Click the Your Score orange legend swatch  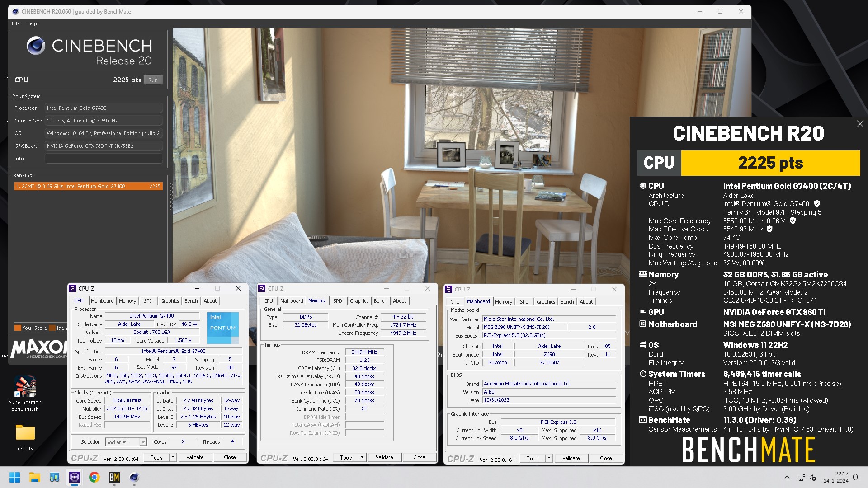pos(18,328)
